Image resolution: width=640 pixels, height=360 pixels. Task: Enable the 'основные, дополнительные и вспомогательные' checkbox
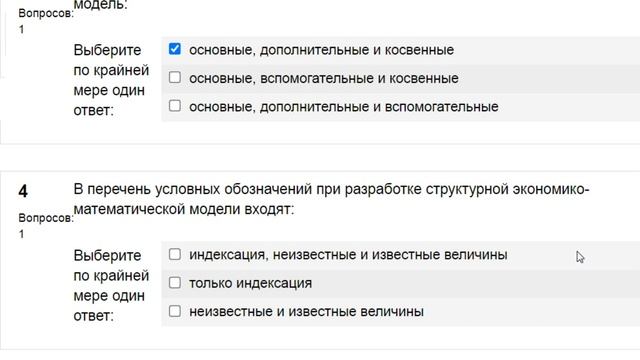[x=175, y=106]
